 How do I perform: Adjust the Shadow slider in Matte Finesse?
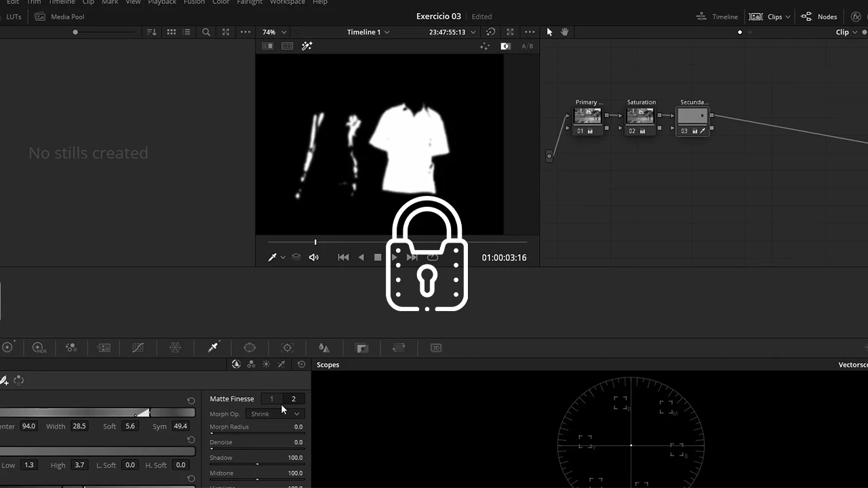click(x=257, y=464)
